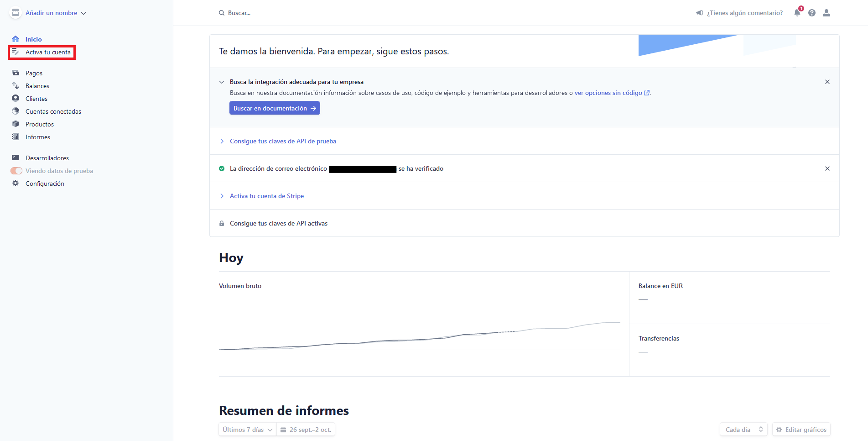Open Activa tu cuenta menu item
Viewport: 868px width, 441px height.
[x=48, y=52]
